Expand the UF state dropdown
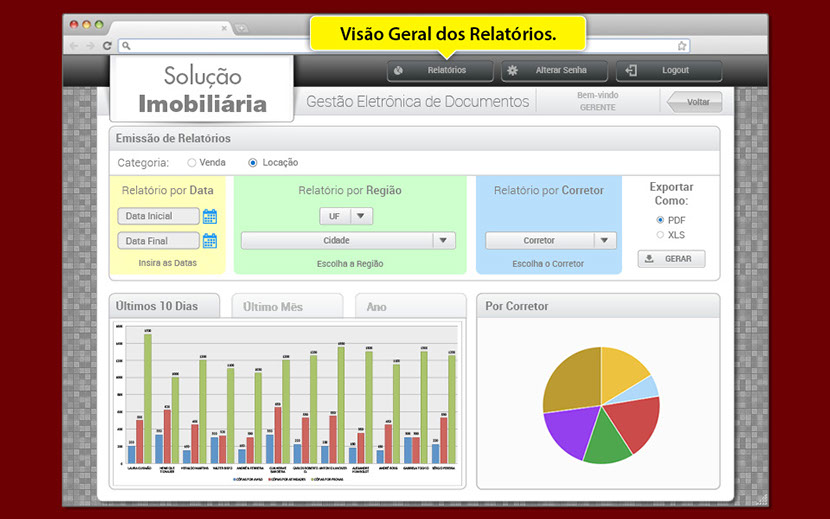The height and width of the screenshot is (519, 830). point(361,216)
